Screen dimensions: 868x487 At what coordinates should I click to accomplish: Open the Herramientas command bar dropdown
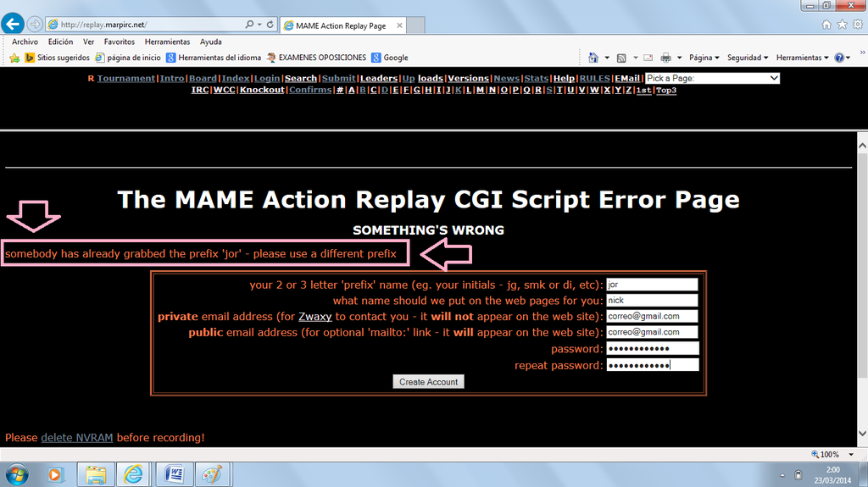pyautogui.click(x=802, y=58)
